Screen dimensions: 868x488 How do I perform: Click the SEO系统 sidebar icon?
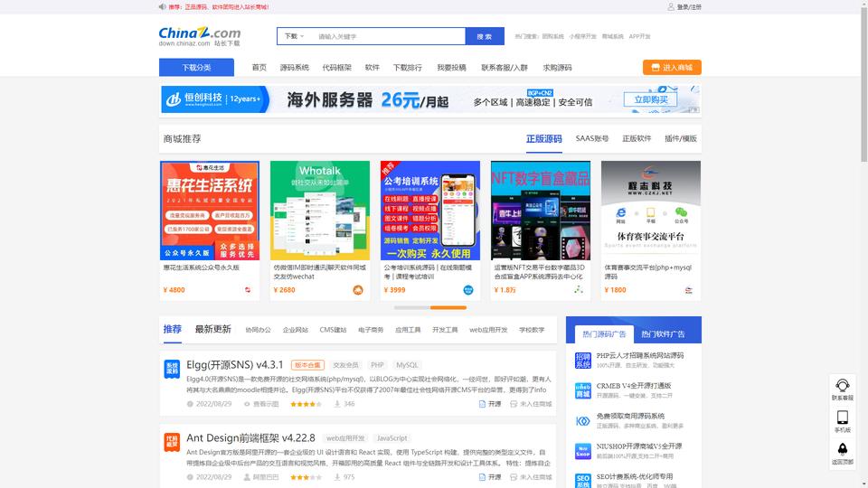583,480
